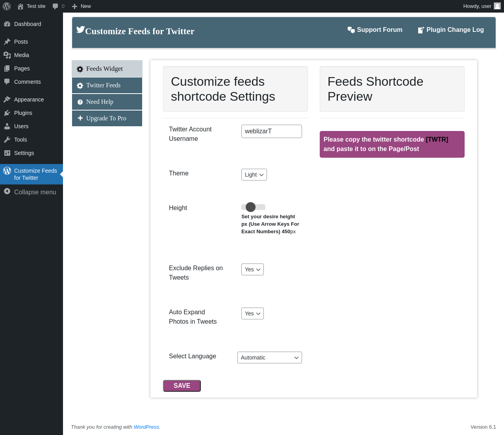Screen dimensions: 504x435
Task: Open the comments bubble in admin bar
Action: 55,6
